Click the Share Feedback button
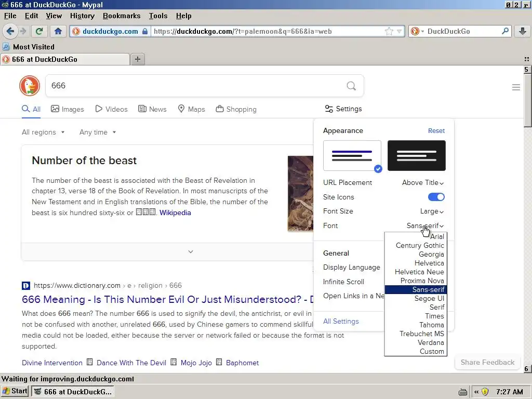 tap(487, 362)
